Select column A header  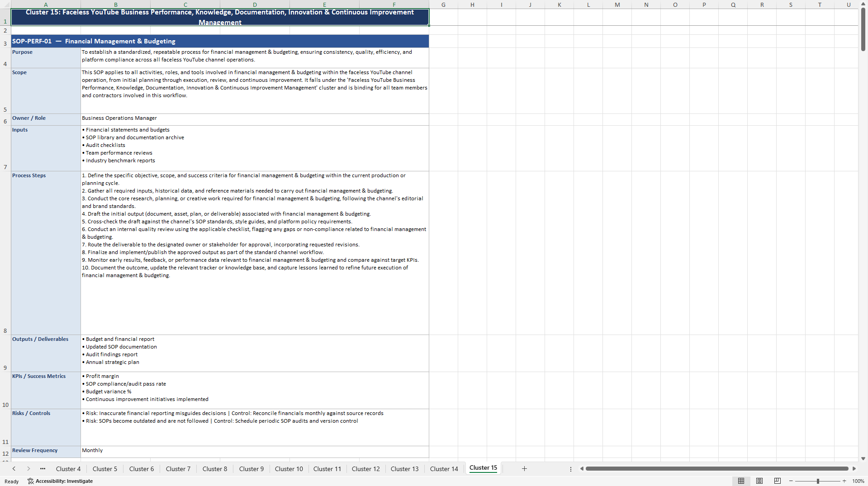[x=46, y=5]
